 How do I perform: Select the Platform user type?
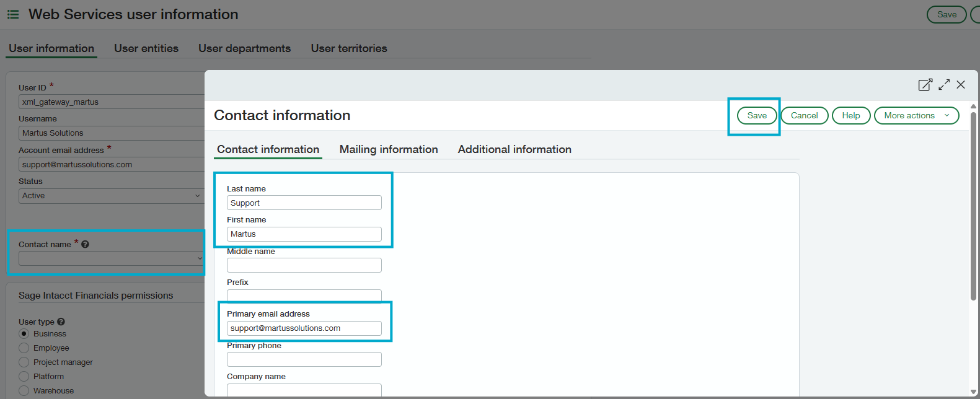[24, 377]
